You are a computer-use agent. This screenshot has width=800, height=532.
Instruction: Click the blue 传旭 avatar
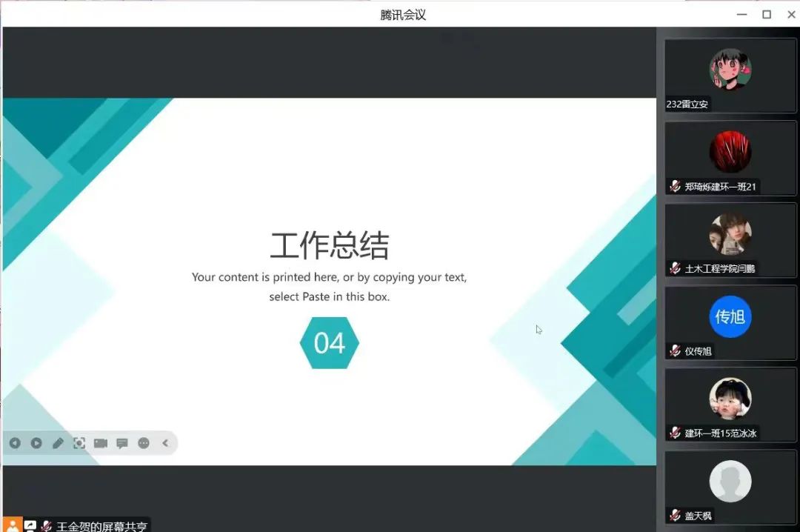tap(730, 316)
